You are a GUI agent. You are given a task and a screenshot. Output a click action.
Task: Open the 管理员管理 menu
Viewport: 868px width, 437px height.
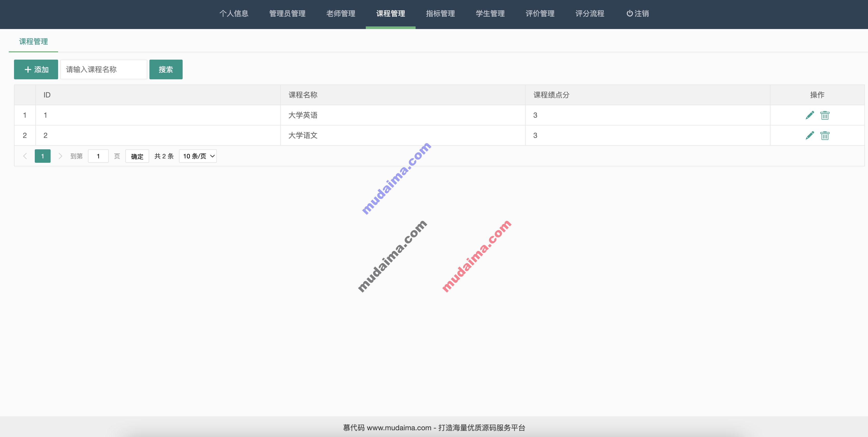(x=287, y=13)
